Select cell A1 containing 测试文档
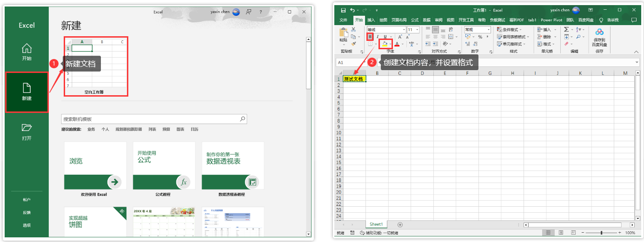This screenshot has height=242, width=644. (x=354, y=79)
